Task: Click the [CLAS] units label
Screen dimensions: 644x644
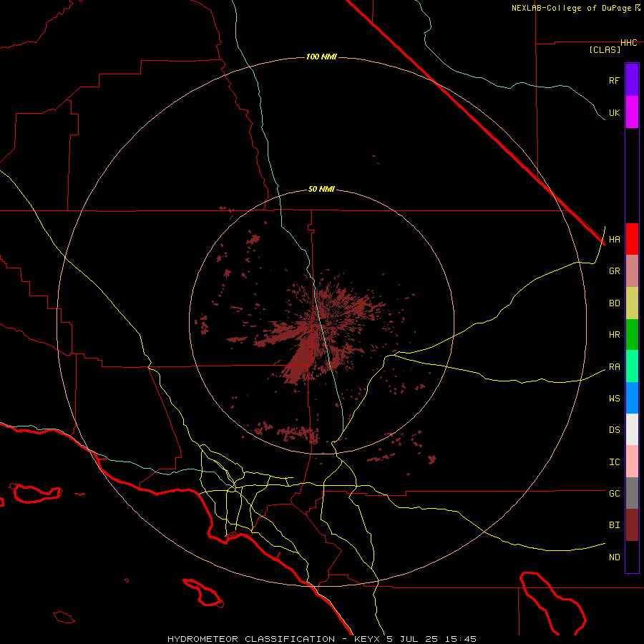Action: point(605,49)
